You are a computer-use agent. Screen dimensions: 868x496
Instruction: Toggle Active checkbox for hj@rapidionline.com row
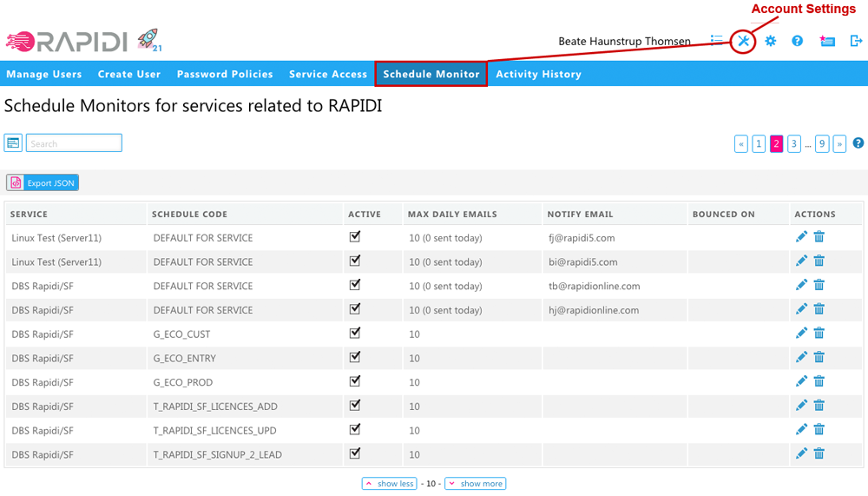coord(355,308)
